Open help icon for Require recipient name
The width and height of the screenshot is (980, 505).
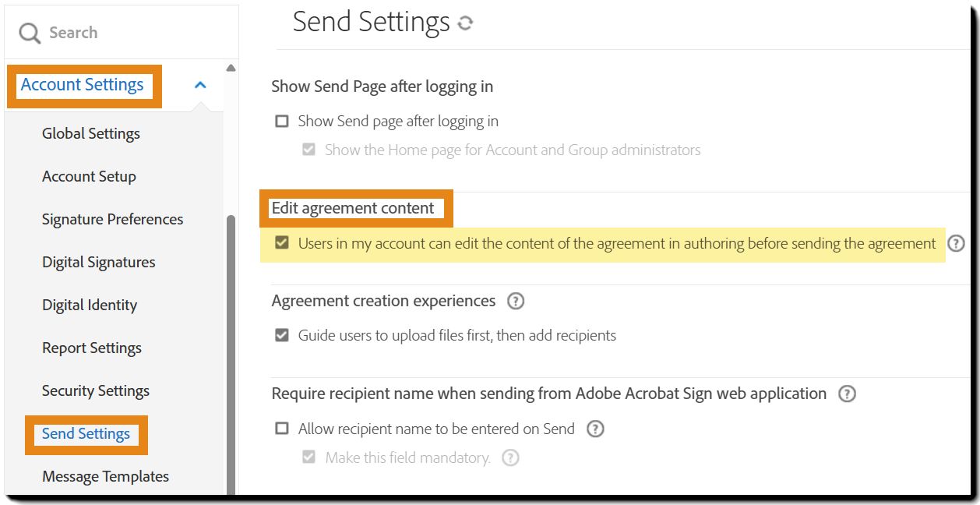pos(847,394)
